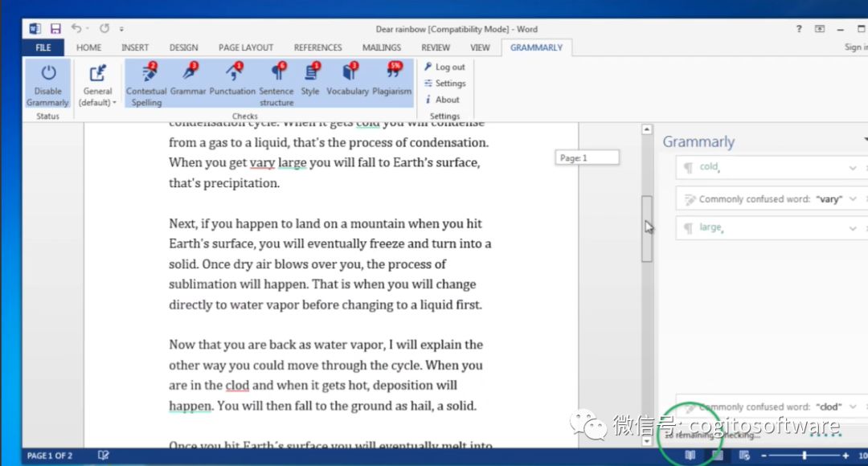Switch to the PAGE LAYOUT tab
This screenshot has height=466, width=868.
(x=246, y=47)
